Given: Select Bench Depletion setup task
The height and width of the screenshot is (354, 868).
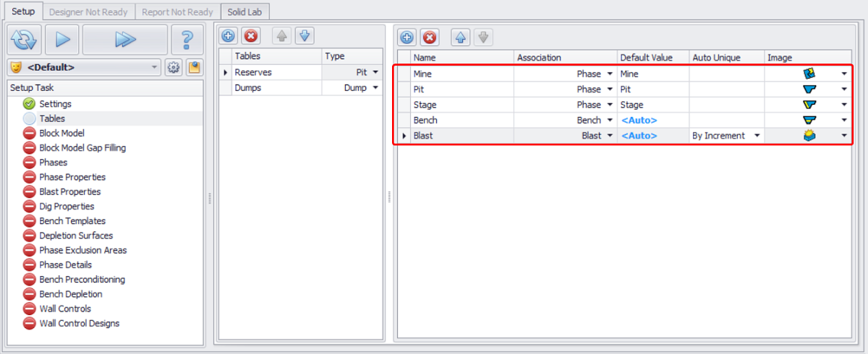Looking at the screenshot, I should (71, 294).
